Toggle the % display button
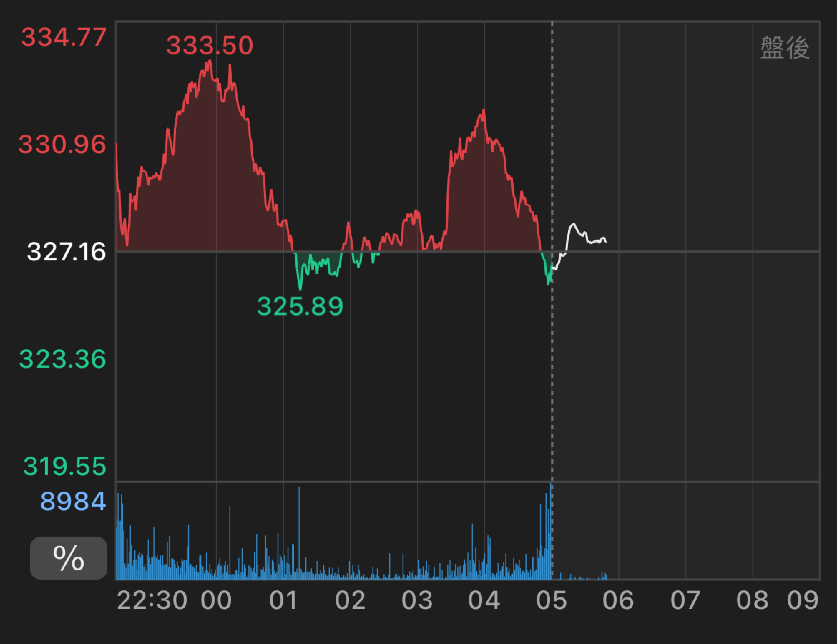 (x=69, y=558)
